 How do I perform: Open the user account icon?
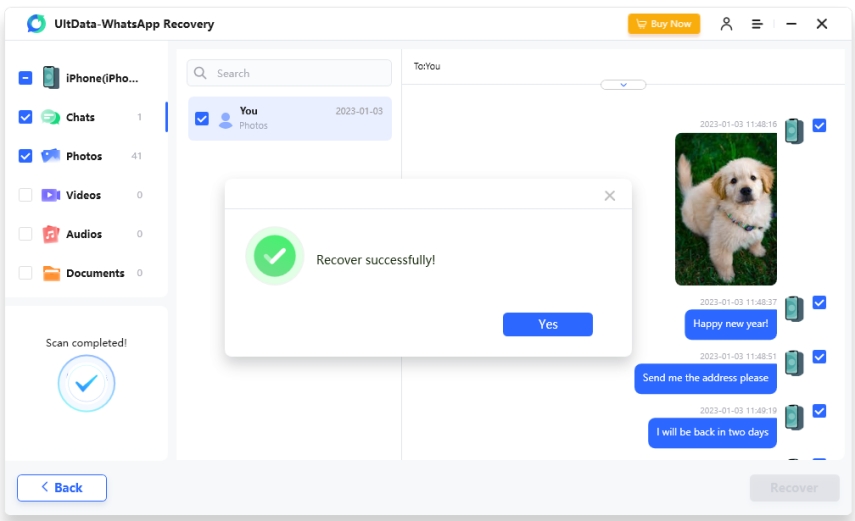click(x=726, y=24)
